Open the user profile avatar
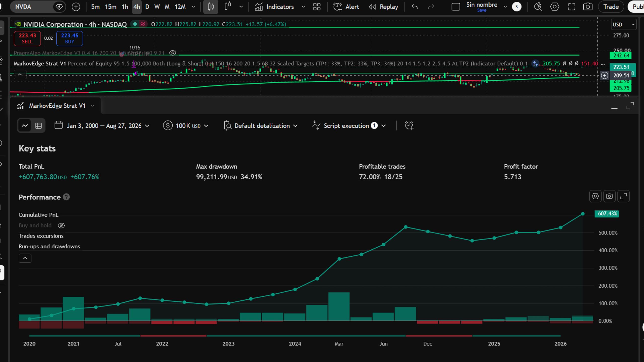This screenshot has width=644, height=362. point(517,7)
